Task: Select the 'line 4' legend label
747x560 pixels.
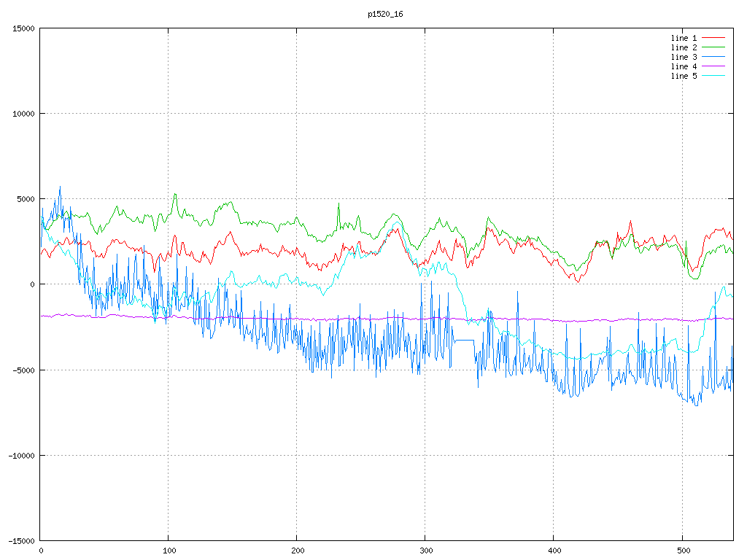Action: [x=684, y=66]
